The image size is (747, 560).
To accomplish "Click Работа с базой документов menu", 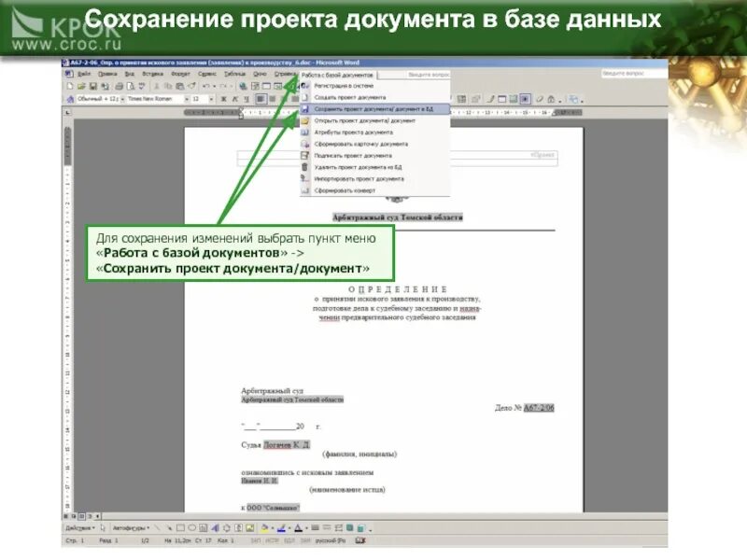I will coord(337,75).
